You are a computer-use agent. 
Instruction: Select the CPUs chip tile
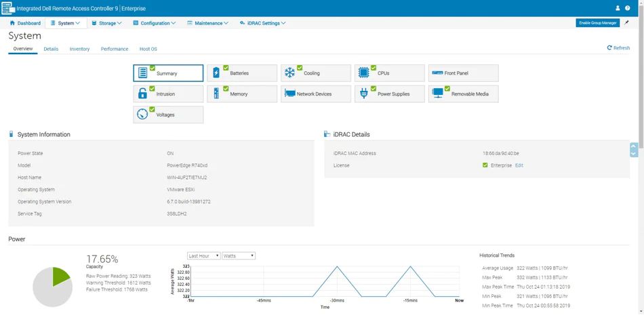tap(389, 73)
